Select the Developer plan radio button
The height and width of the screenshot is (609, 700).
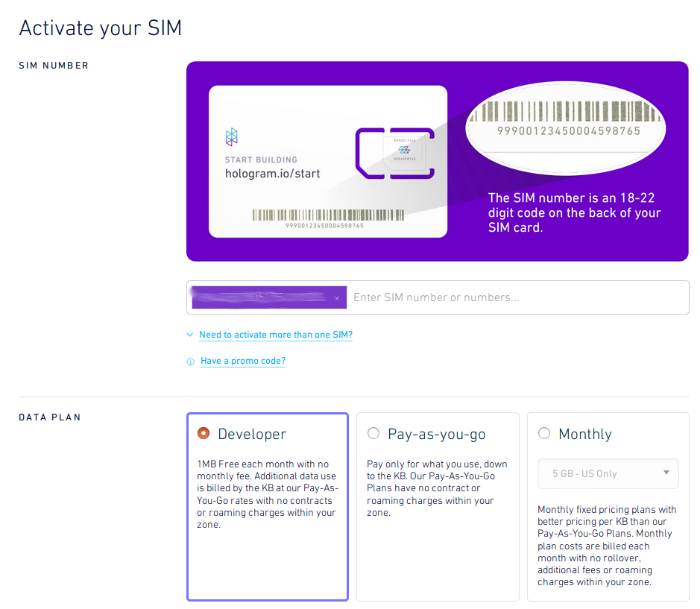tap(204, 433)
